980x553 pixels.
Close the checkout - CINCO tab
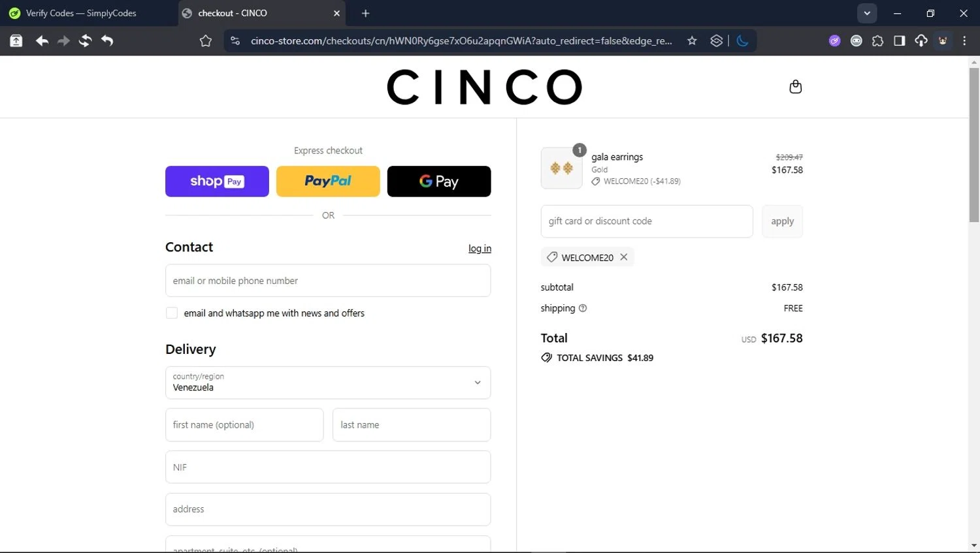tap(336, 13)
